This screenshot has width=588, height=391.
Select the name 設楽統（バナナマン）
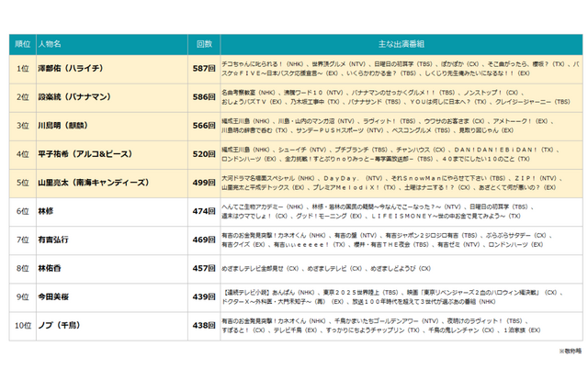(74, 96)
